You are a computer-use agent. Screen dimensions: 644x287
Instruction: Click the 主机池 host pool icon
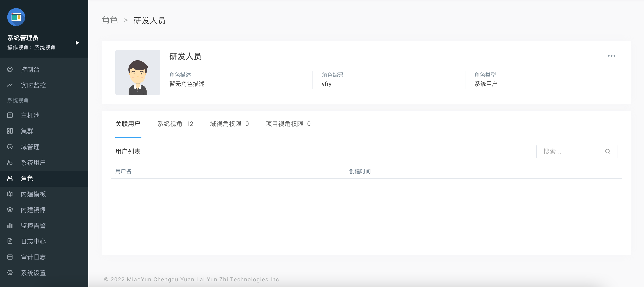coord(10,115)
